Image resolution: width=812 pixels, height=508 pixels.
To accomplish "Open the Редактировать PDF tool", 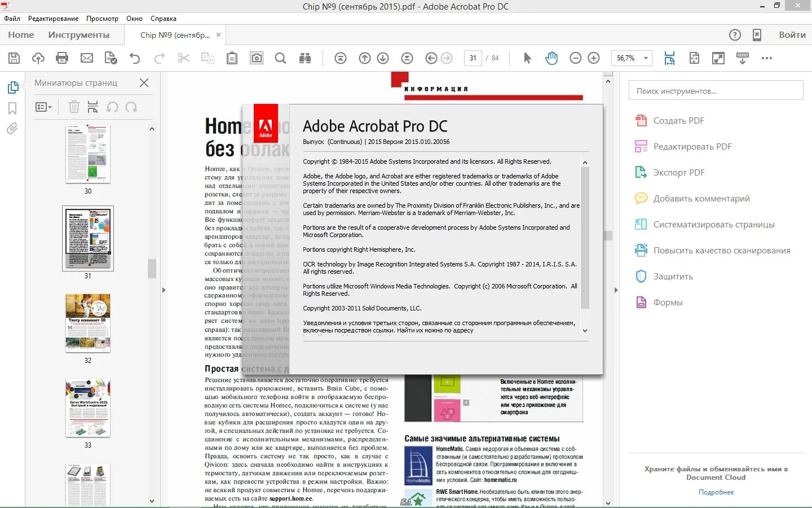I will (683, 147).
